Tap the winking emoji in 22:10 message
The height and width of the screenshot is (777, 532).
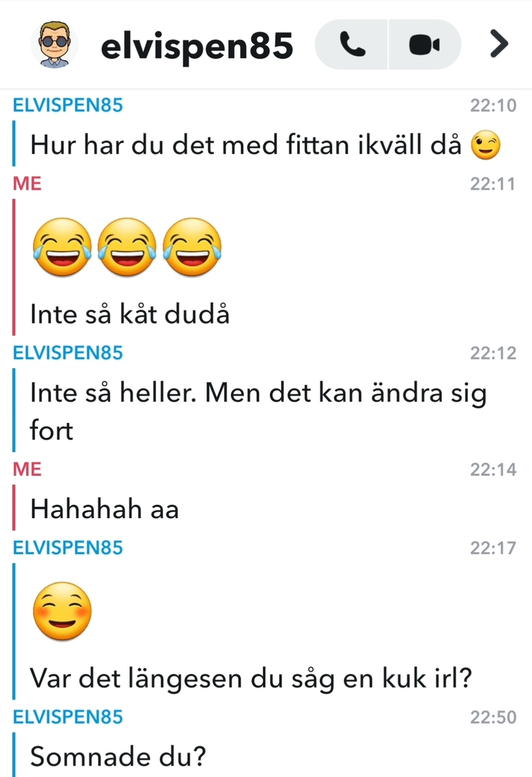point(485,146)
